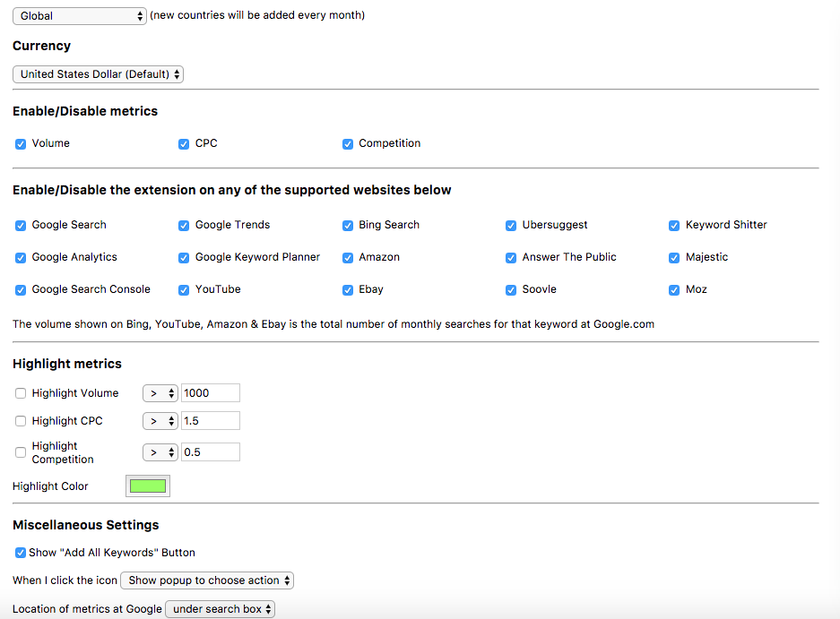
Task: Turn on Highlight CPC option
Action: 21,421
